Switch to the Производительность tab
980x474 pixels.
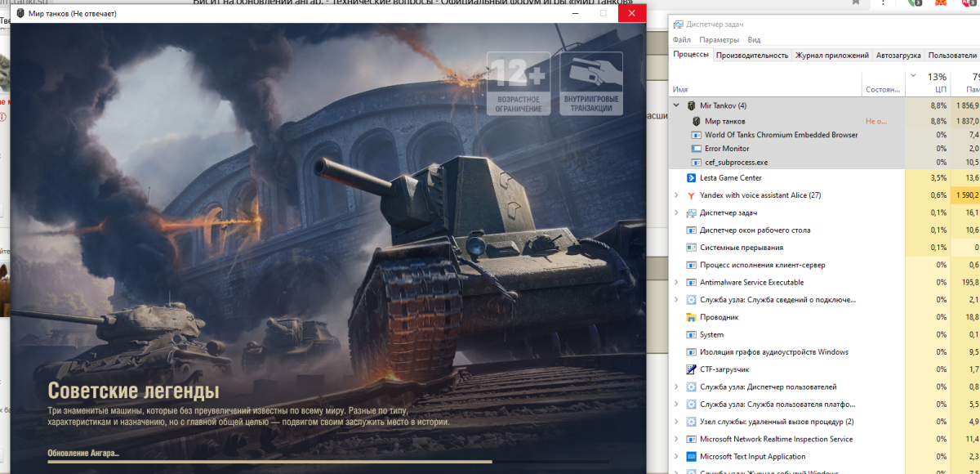pos(751,55)
